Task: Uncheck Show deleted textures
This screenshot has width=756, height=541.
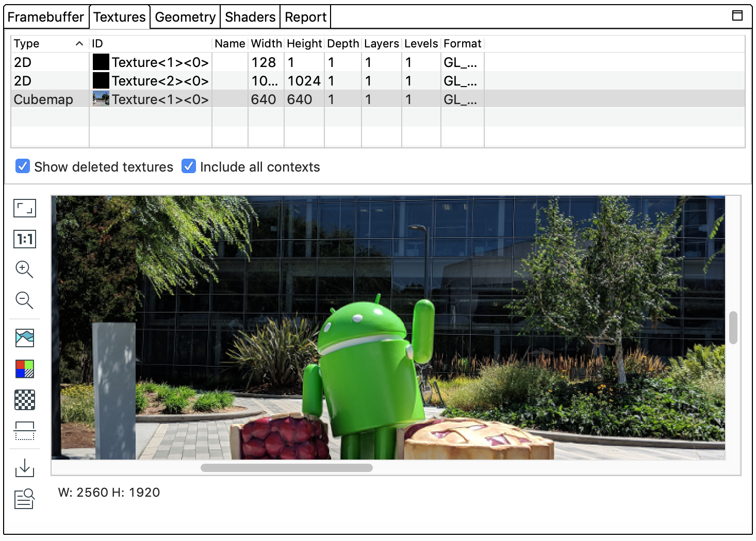Action: pos(23,166)
